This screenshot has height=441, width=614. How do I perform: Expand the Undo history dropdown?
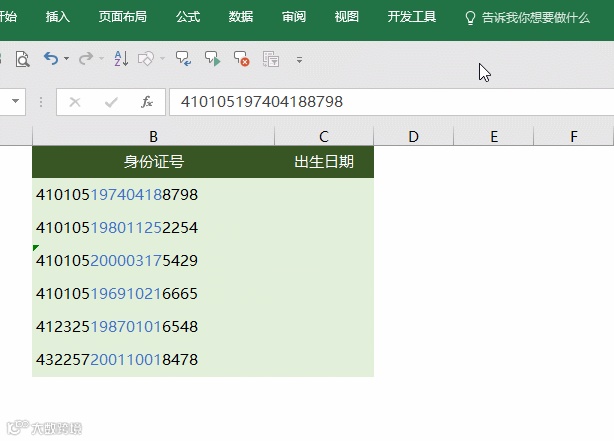click(66, 59)
